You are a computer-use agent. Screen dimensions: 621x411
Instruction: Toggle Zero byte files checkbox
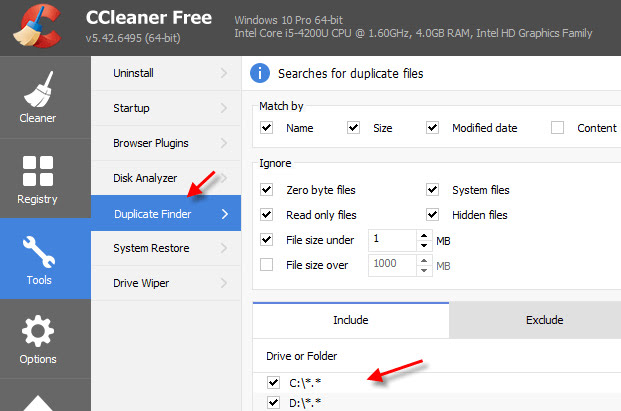[267, 190]
